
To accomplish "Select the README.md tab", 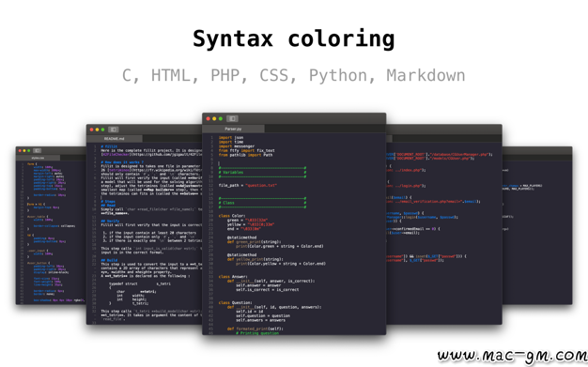I will coord(115,139).
